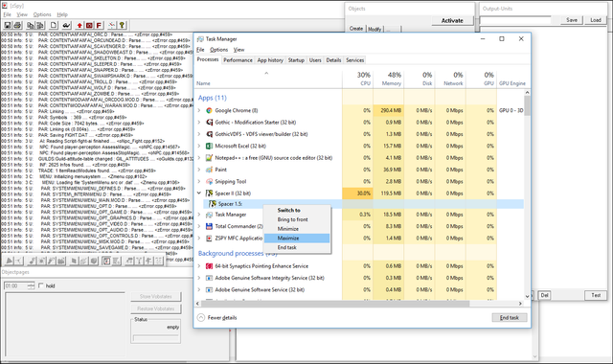
Task: Expand the Snipping Tool process row
Action: tap(199, 181)
